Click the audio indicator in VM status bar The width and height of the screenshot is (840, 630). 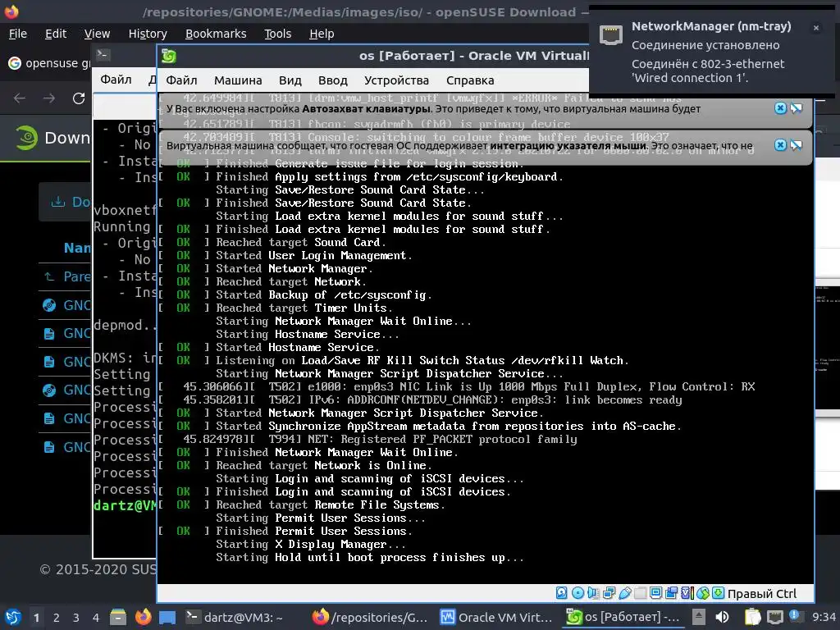click(x=593, y=593)
